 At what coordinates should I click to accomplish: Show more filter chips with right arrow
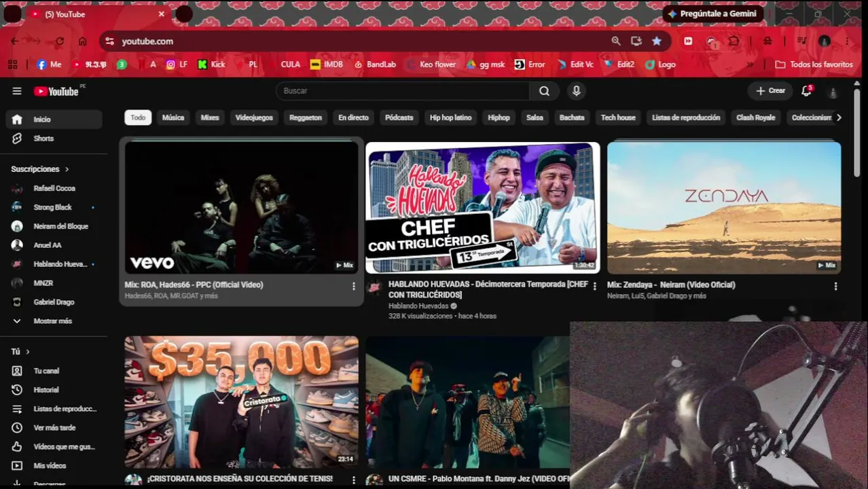839,117
